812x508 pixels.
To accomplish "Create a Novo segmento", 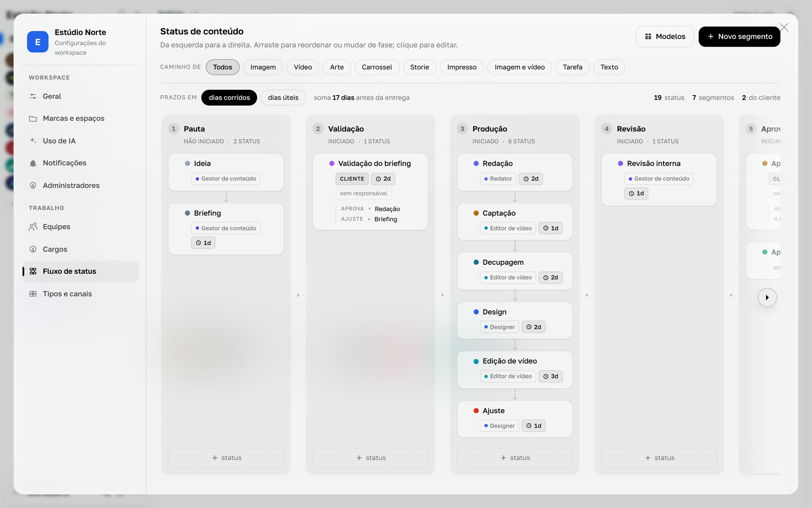I will tap(739, 37).
